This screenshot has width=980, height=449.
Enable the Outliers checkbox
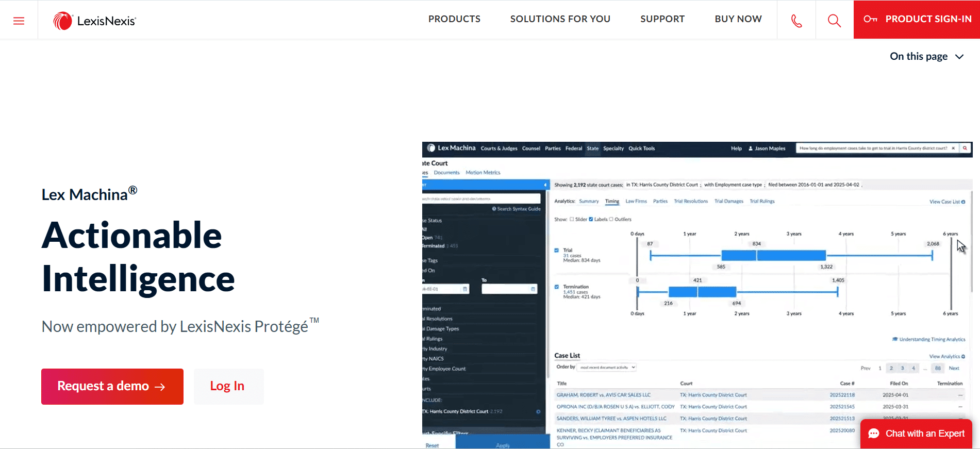click(611, 219)
